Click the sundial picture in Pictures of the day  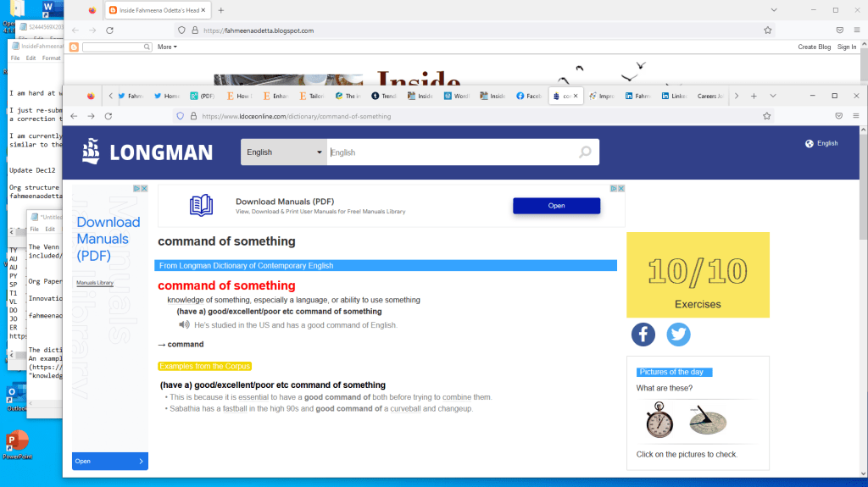[708, 420]
